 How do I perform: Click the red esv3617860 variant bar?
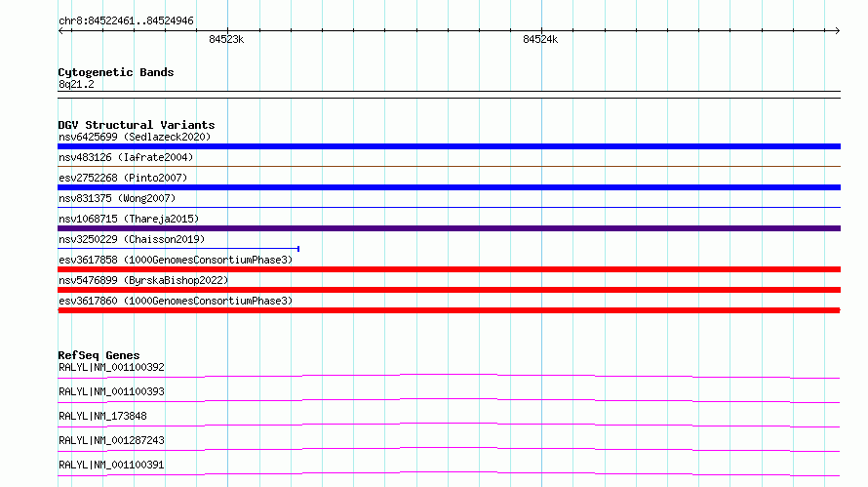click(449, 310)
